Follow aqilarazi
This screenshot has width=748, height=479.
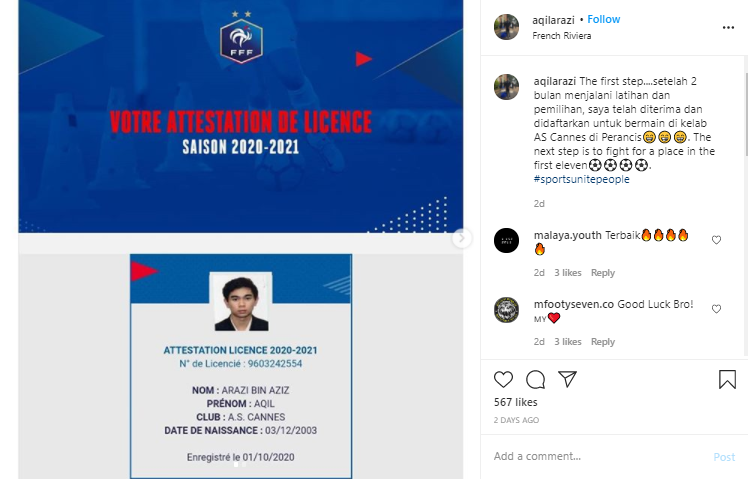(x=603, y=20)
